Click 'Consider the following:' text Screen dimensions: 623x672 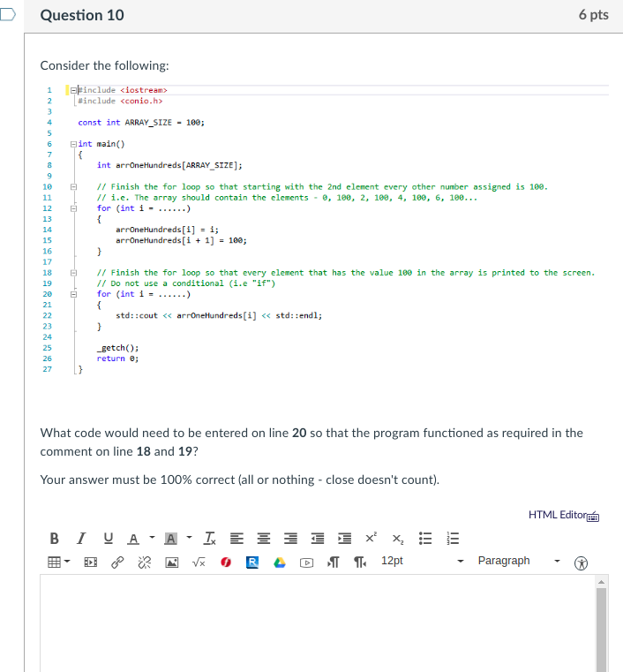coord(104,65)
